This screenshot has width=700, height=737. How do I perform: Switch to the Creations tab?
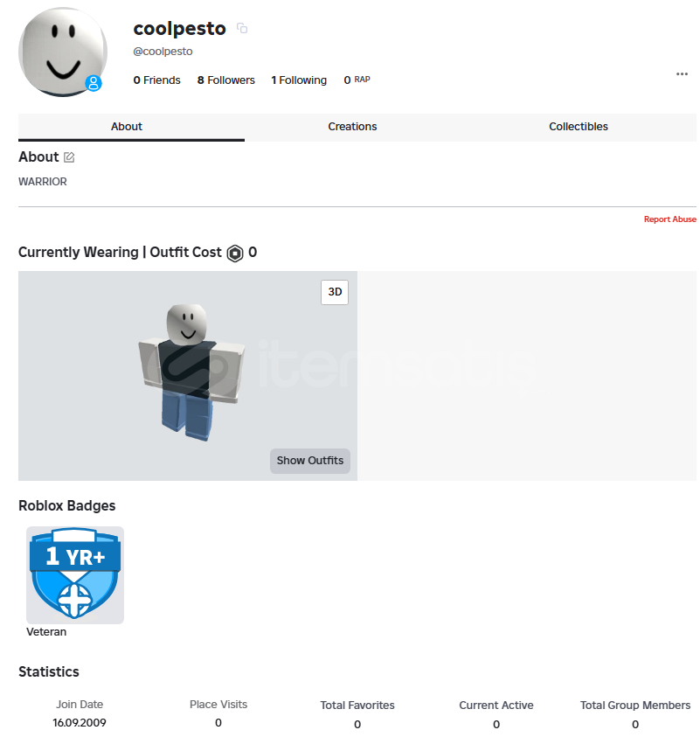pyautogui.click(x=352, y=127)
